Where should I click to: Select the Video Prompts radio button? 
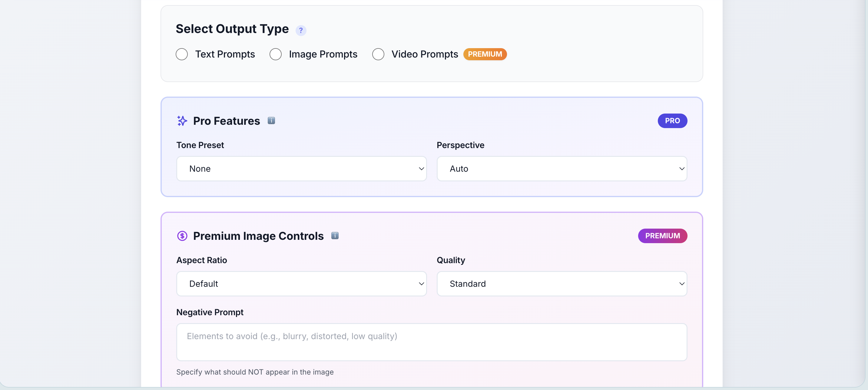click(378, 54)
